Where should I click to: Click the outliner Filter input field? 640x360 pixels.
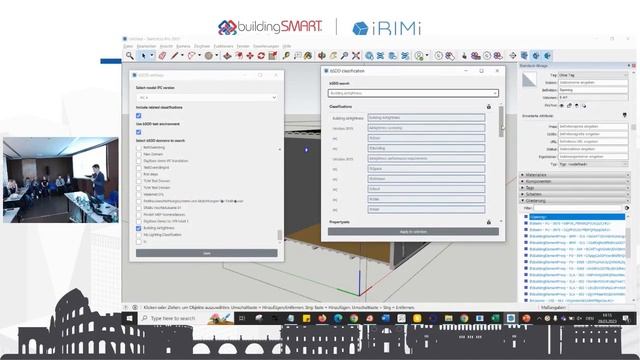(578, 208)
